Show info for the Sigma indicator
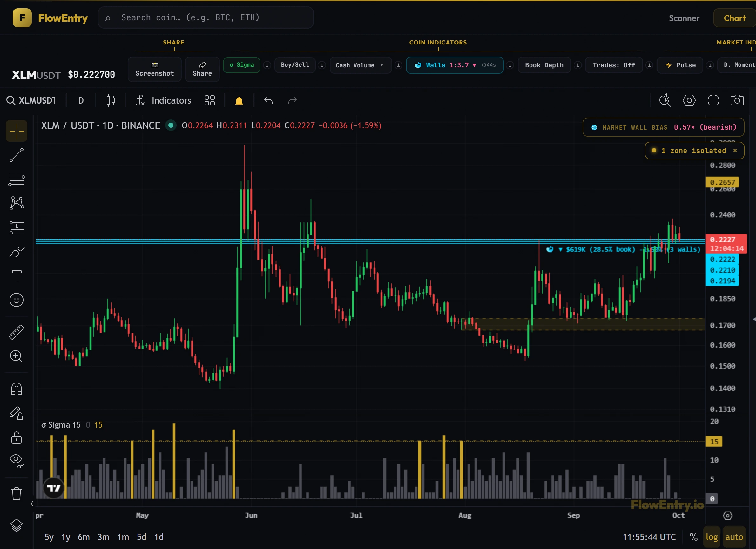 [x=267, y=65]
